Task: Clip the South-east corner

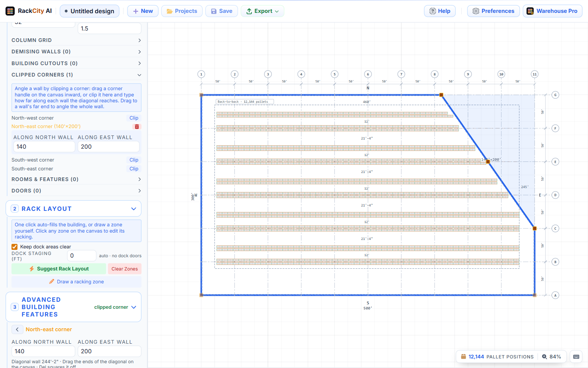Action: [x=134, y=169]
